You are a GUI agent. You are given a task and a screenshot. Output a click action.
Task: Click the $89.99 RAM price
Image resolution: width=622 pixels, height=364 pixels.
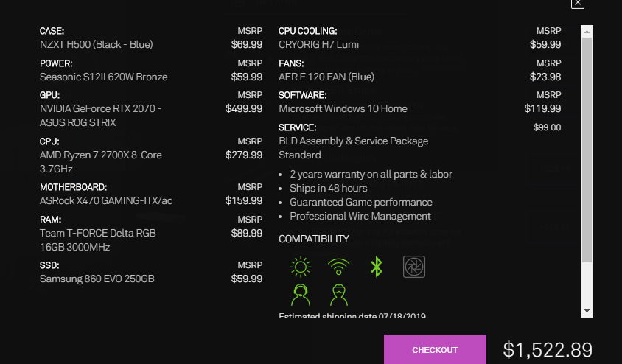click(x=247, y=233)
